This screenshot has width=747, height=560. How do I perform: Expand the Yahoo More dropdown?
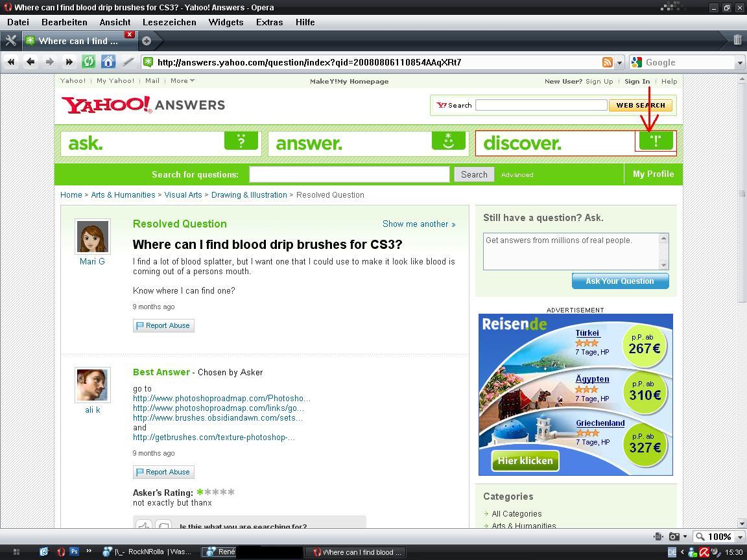click(182, 81)
